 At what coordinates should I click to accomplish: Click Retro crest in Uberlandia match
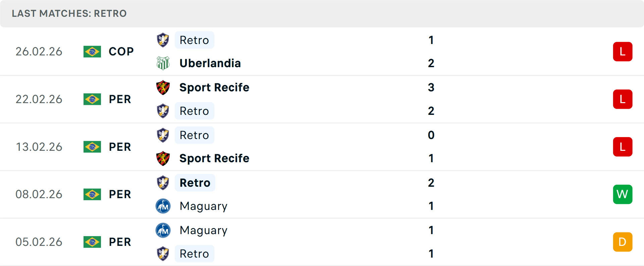pos(163,40)
